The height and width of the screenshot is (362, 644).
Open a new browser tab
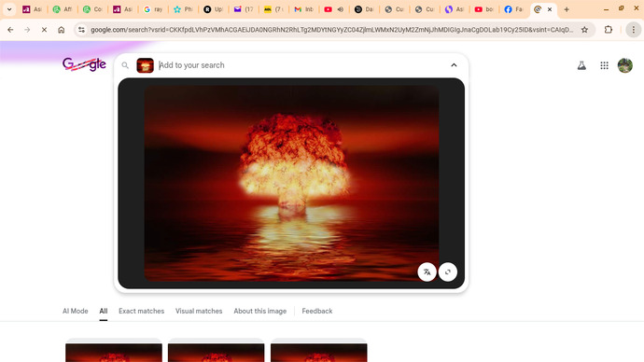coord(567,9)
